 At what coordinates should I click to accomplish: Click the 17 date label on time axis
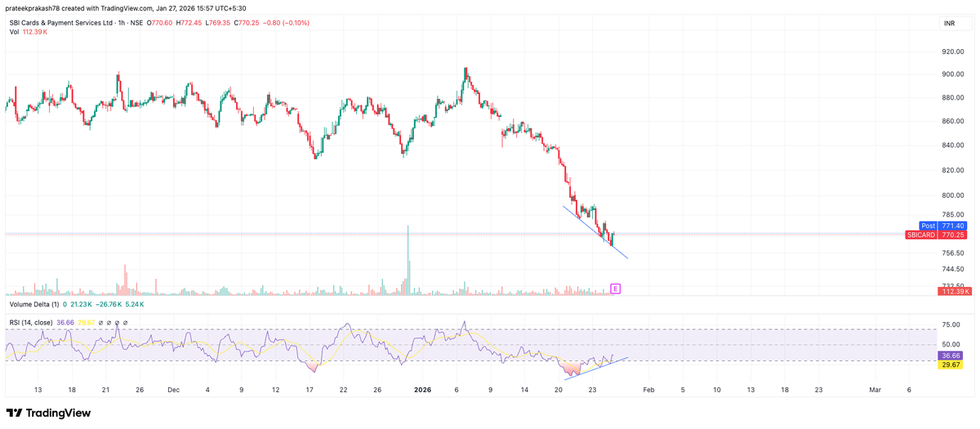tap(310, 391)
